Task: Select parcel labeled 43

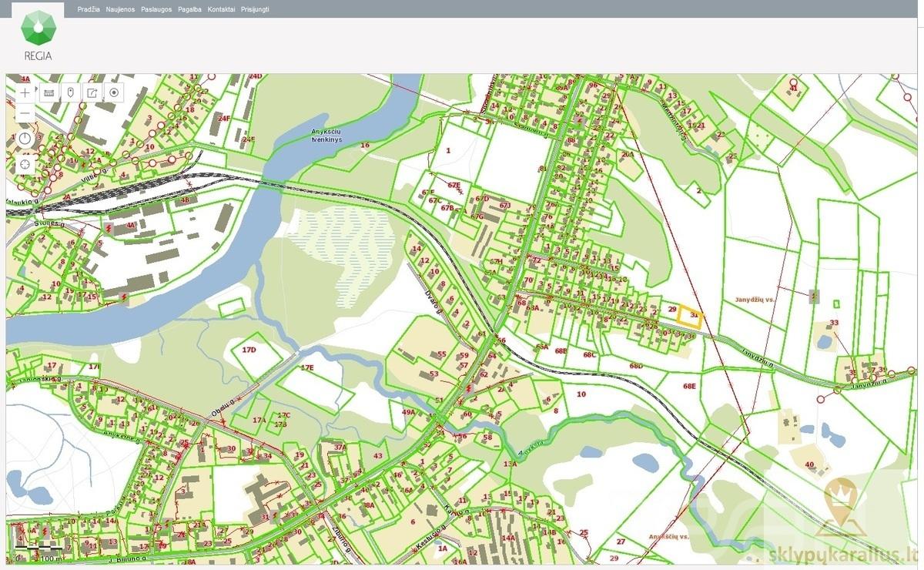Action: [377, 456]
